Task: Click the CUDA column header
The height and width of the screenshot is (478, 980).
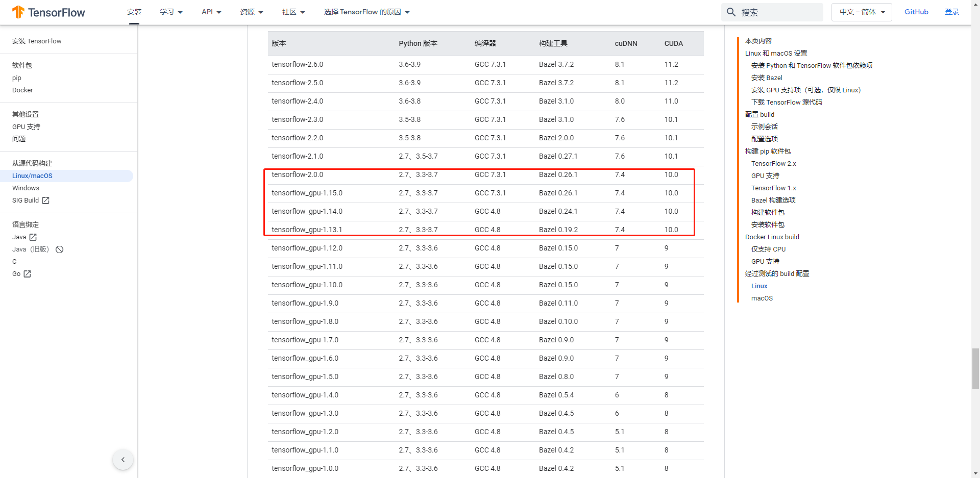Action: pyautogui.click(x=673, y=44)
